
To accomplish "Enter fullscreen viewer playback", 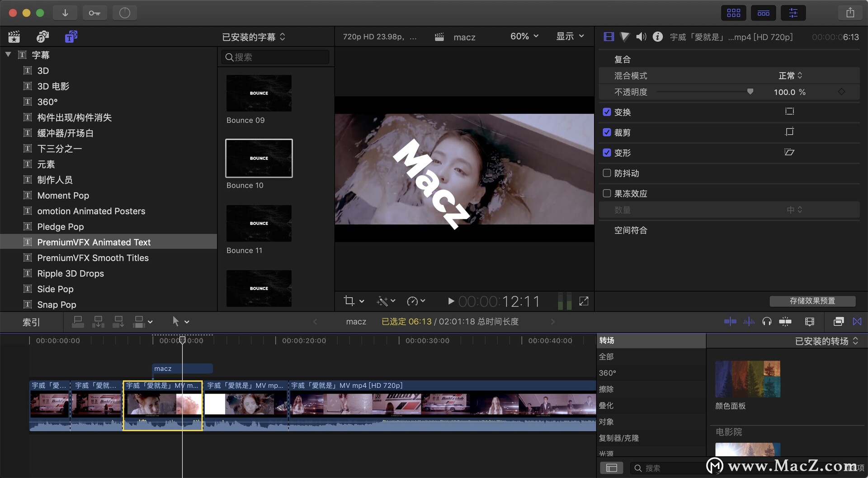I will 584,301.
